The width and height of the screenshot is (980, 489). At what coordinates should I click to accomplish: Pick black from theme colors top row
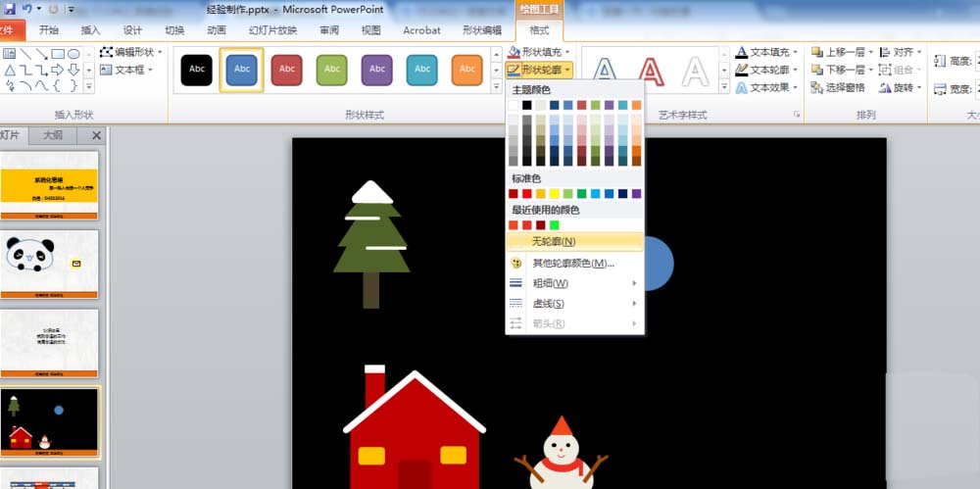527,105
